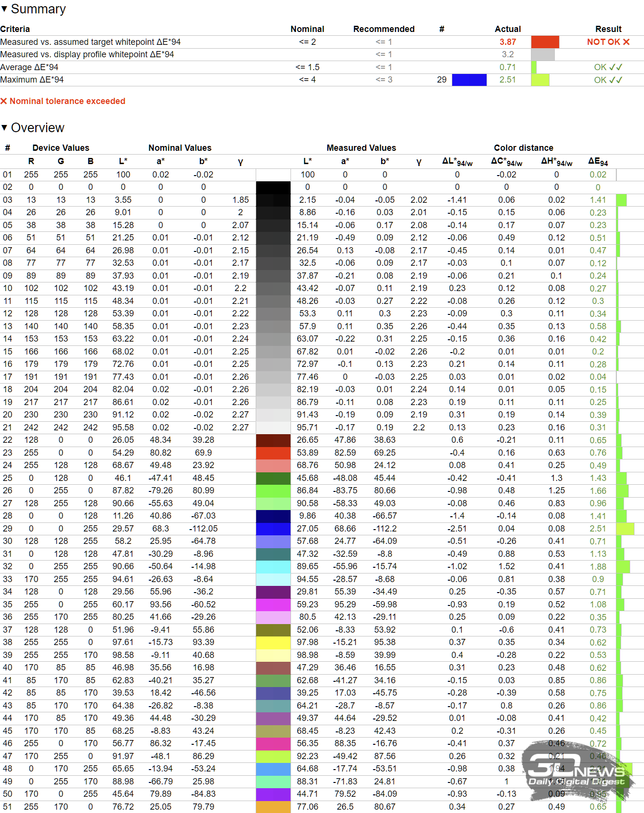The image size is (644, 813).
Task: Click the Nominal tolerance exceeded message
Action: point(67,101)
